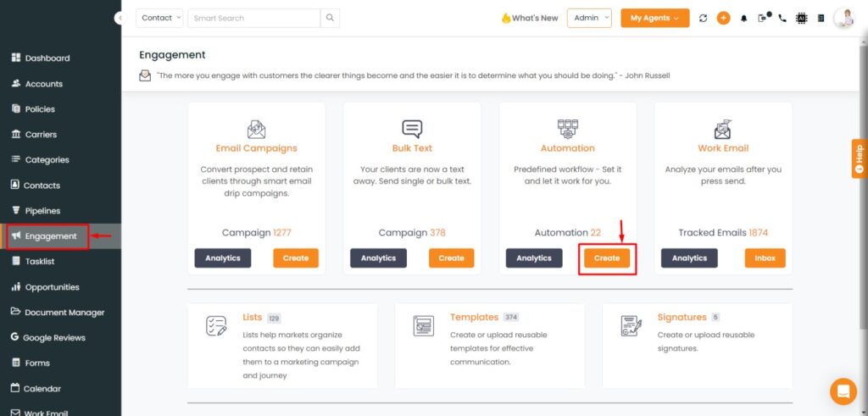The width and height of the screenshot is (868, 416).
Task: Click Create under Bulk Text
Action: click(451, 258)
